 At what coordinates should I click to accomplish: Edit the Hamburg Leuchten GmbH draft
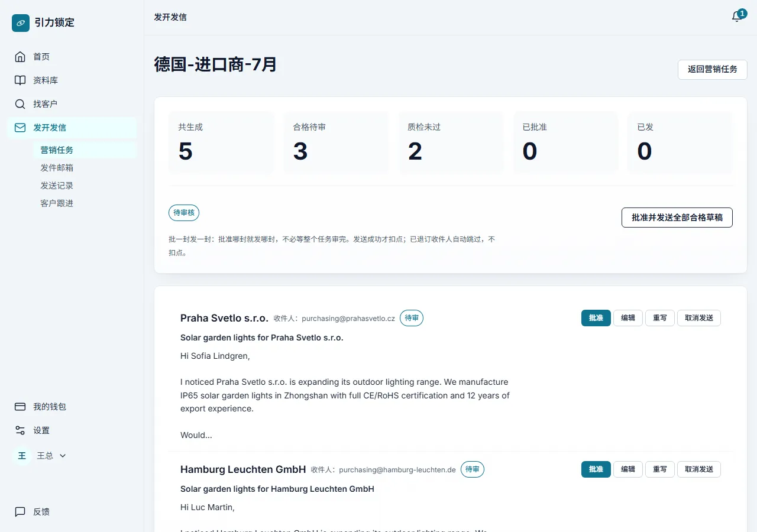[628, 469]
